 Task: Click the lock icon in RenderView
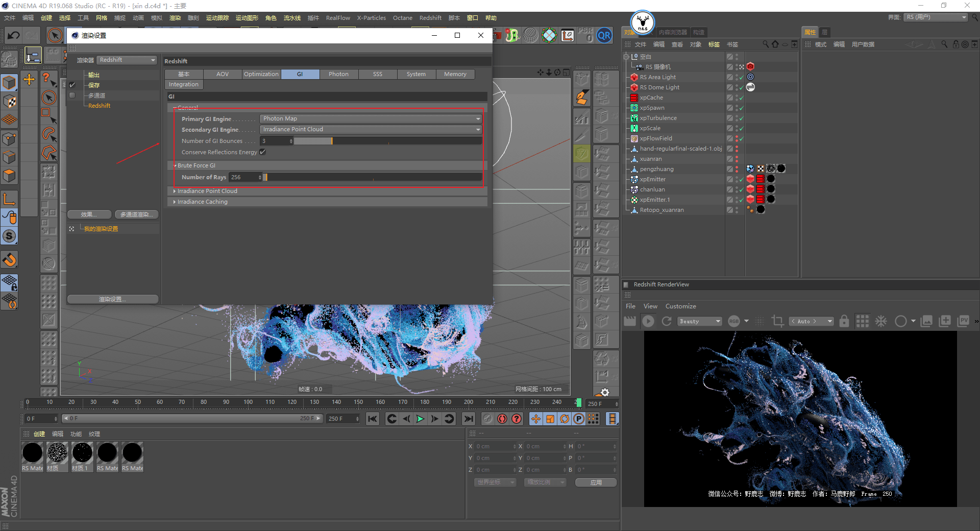pos(844,321)
